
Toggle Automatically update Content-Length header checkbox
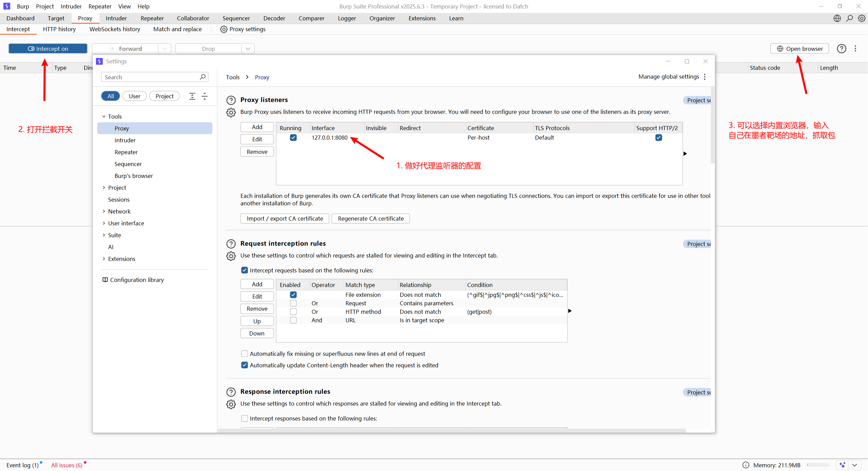[x=244, y=365]
